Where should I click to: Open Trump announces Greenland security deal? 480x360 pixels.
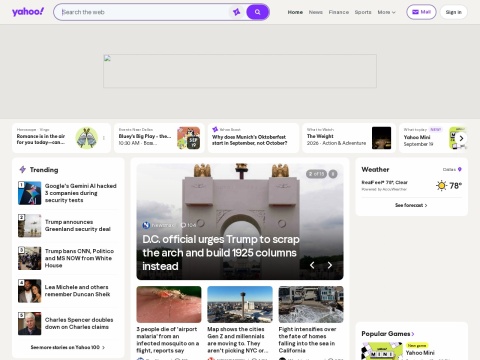point(78,226)
